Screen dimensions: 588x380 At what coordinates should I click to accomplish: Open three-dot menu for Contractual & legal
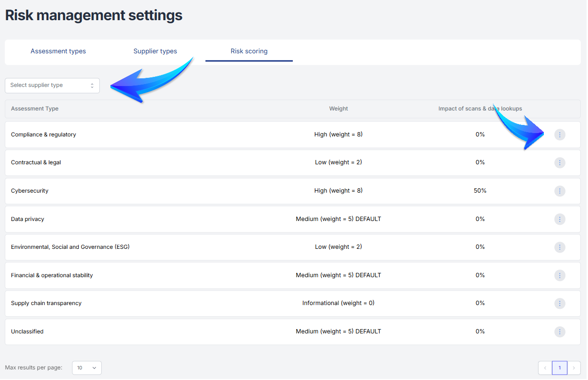coord(560,163)
